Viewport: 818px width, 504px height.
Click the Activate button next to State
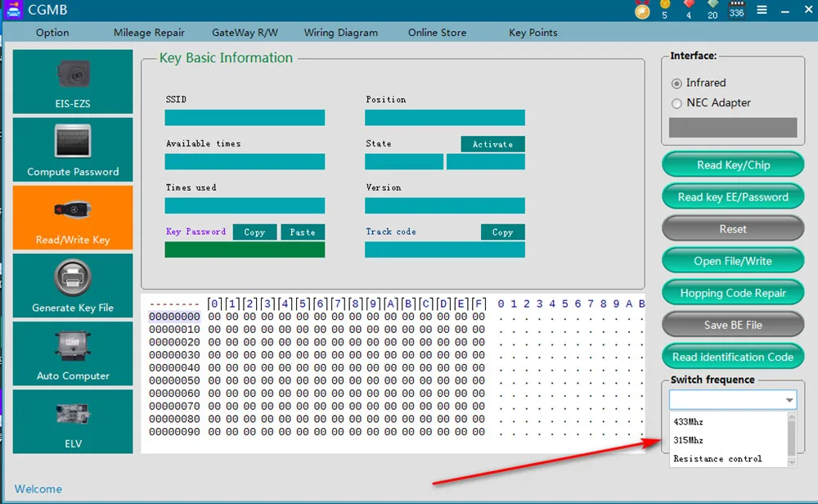pos(492,144)
